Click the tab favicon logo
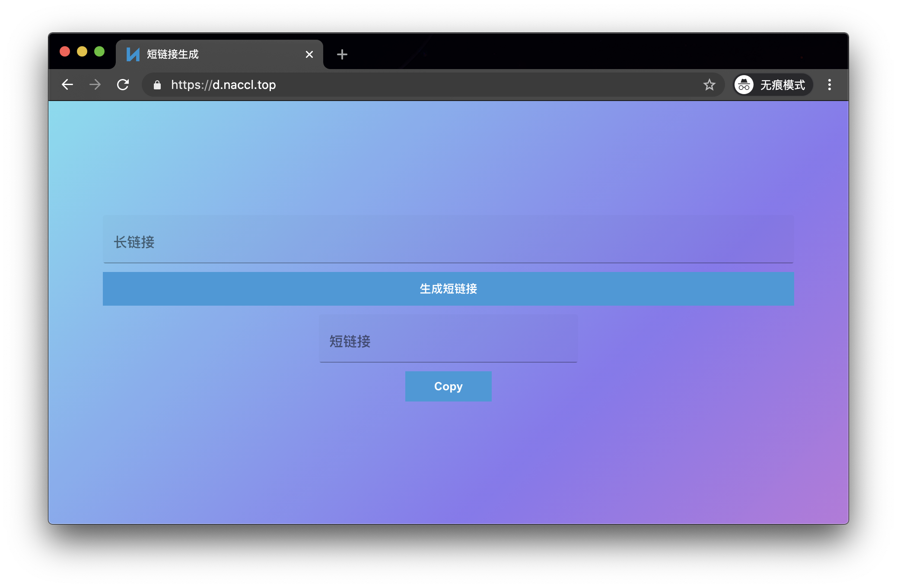This screenshot has width=897, height=588. tap(133, 54)
